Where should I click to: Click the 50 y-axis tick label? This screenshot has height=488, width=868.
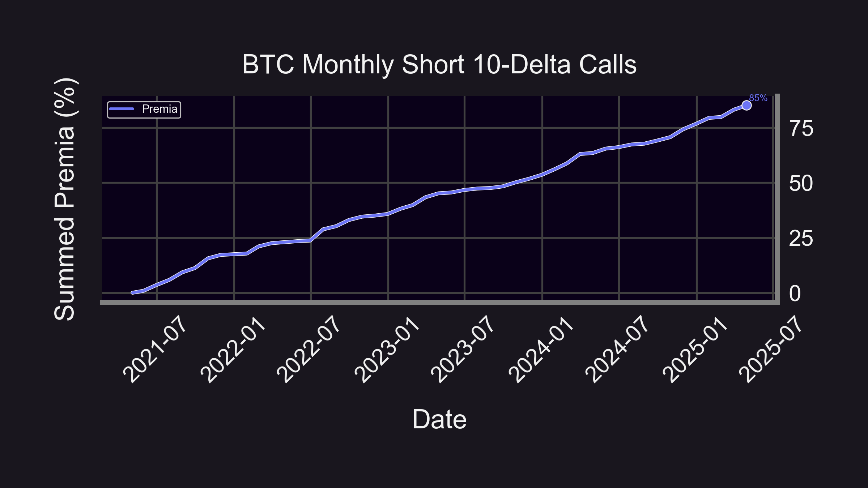(x=801, y=184)
